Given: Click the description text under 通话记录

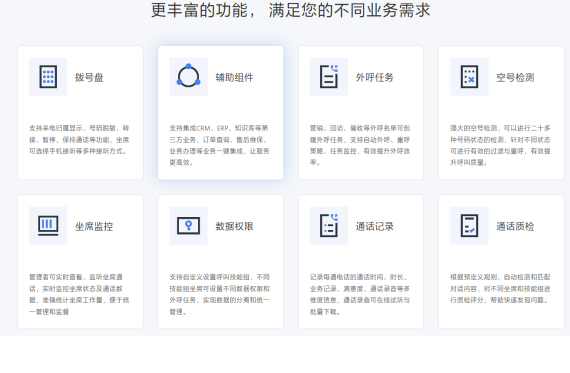Looking at the screenshot, I should 360,294.
